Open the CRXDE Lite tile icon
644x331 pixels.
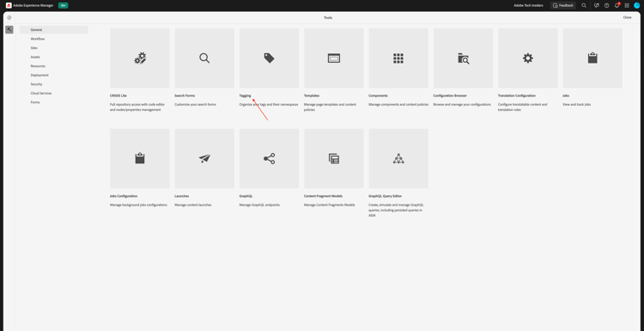140,58
